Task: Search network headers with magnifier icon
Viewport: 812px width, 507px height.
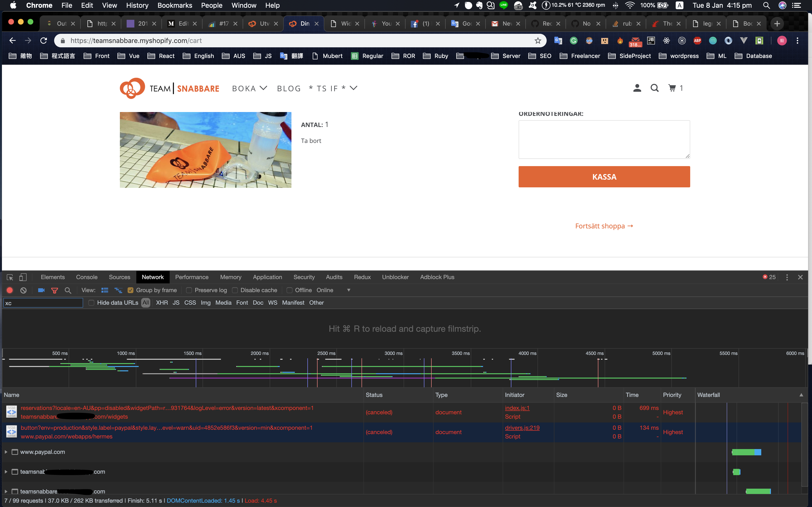Action: pyautogui.click(x=68, y=290)
